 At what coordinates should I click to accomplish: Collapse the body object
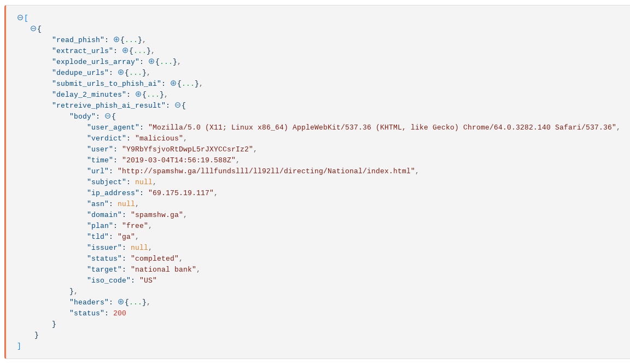108,116
